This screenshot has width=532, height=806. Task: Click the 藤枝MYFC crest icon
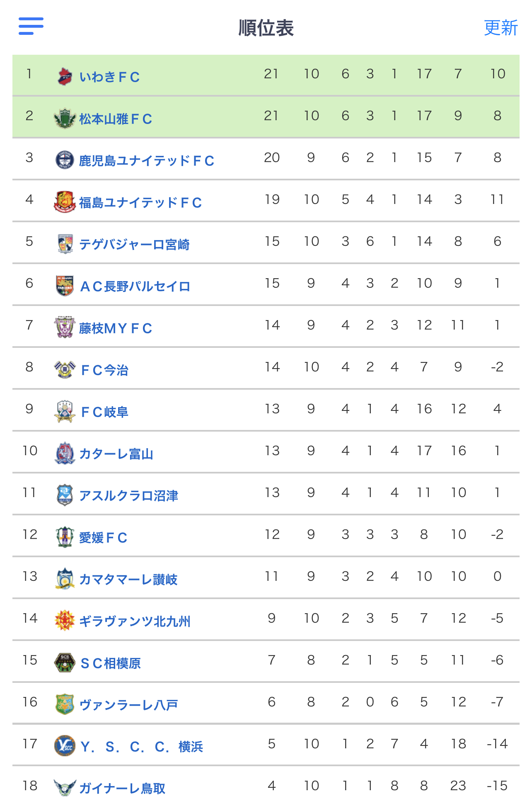[65, 328]
